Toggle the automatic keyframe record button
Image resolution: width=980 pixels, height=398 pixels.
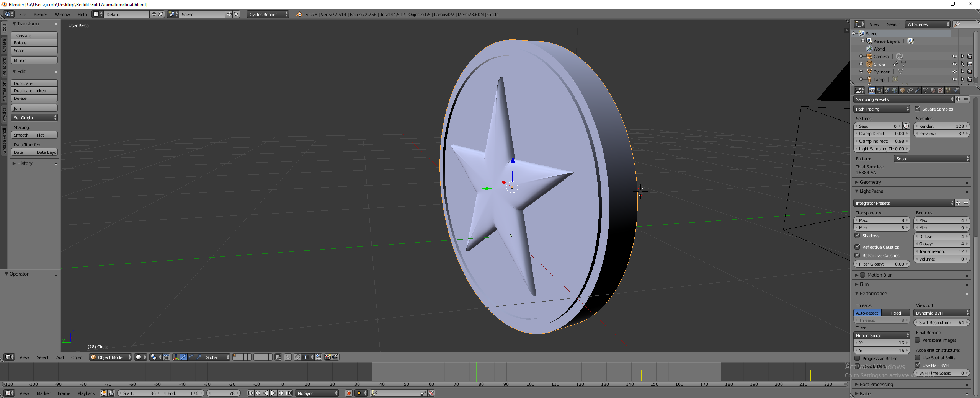pos(348,393)
